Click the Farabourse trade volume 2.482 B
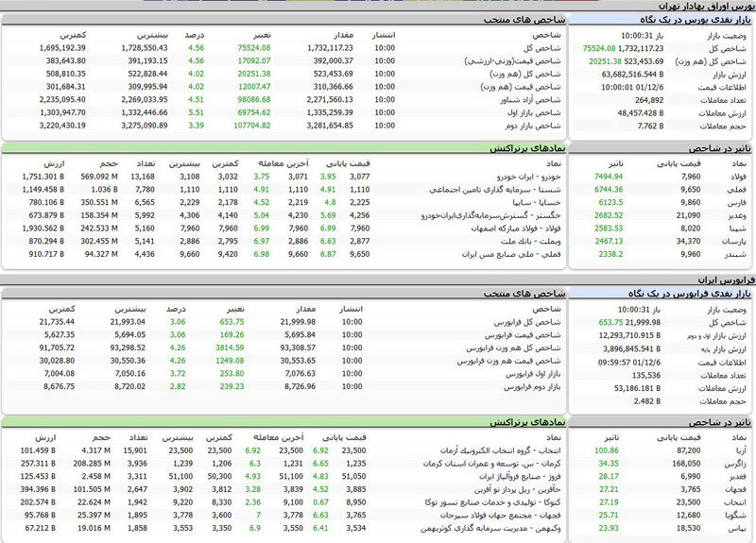This screenshot has width=756, height=543. pos(647,401)
